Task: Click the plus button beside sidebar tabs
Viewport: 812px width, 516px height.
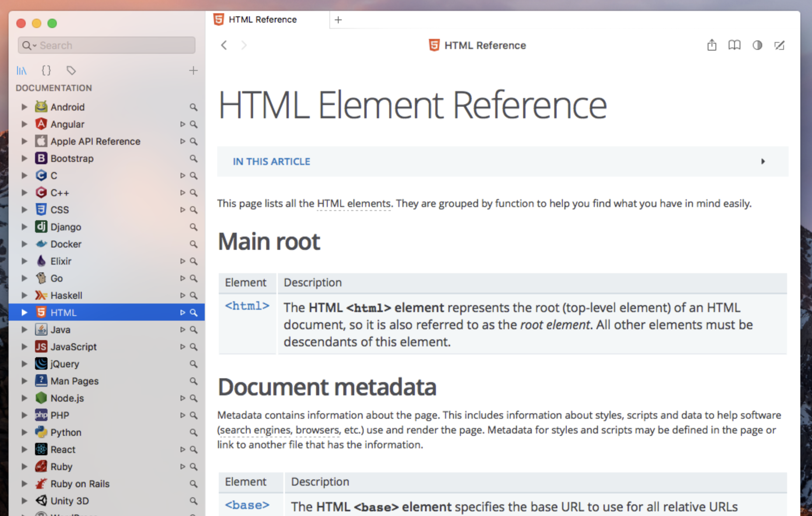Action: 193,70
